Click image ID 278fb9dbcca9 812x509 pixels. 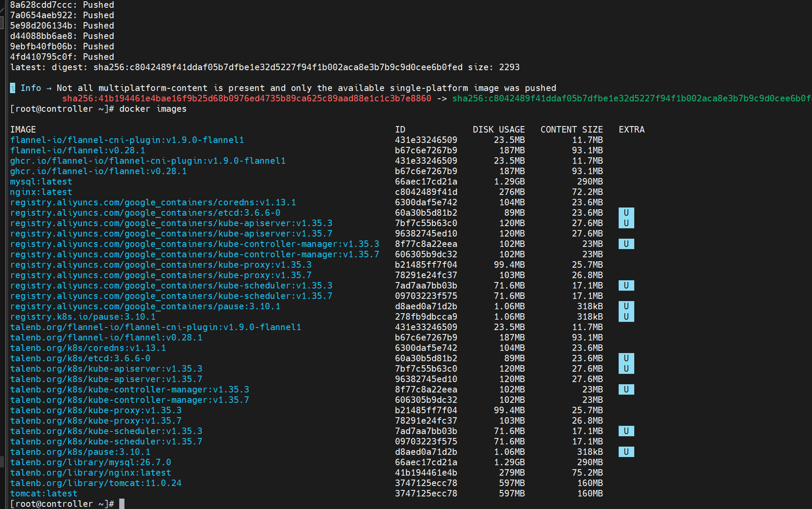tap(426, 317)
